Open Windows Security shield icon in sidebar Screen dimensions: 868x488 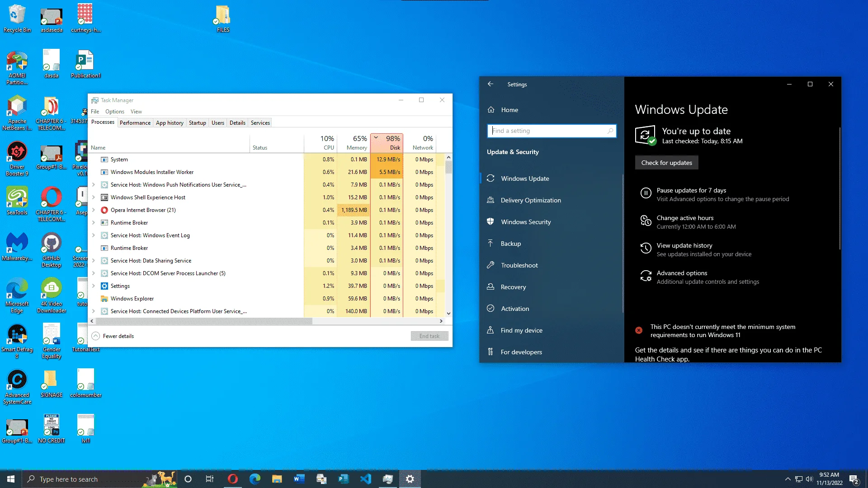point(491,222)
